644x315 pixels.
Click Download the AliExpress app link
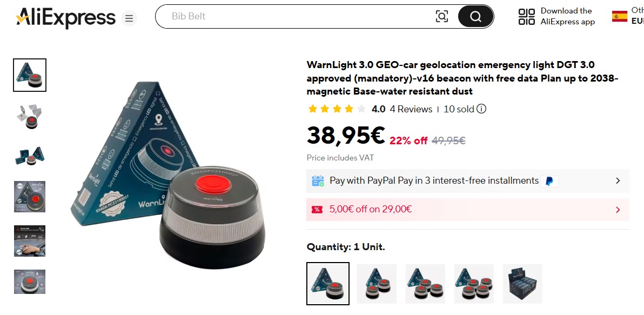pyautogui.click(x=567, y=16)
